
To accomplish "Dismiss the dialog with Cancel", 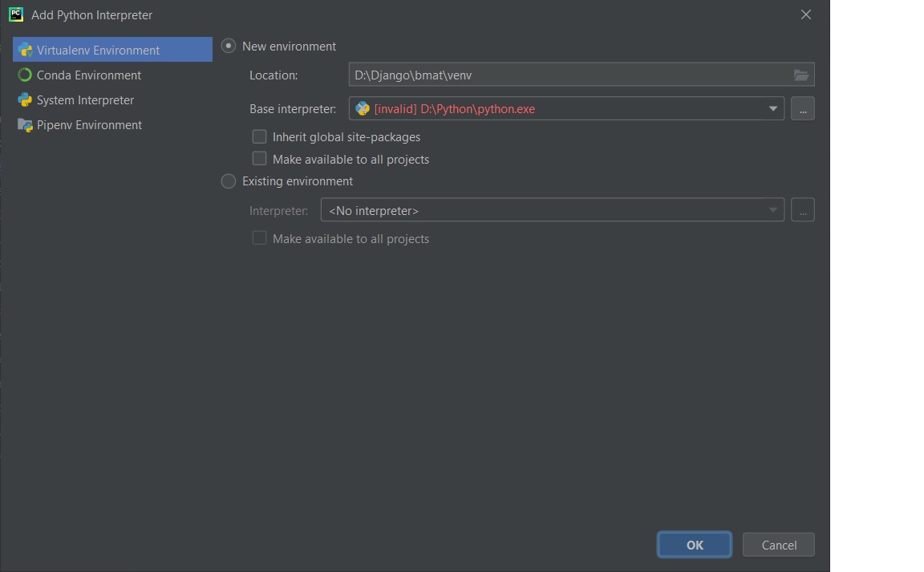I will 779,545.
